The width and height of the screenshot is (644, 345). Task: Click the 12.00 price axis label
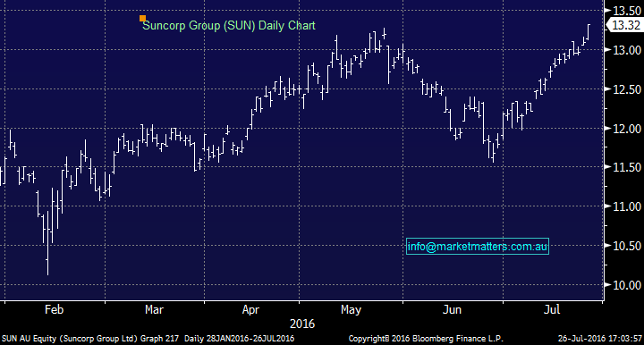(x=627, y=129)
